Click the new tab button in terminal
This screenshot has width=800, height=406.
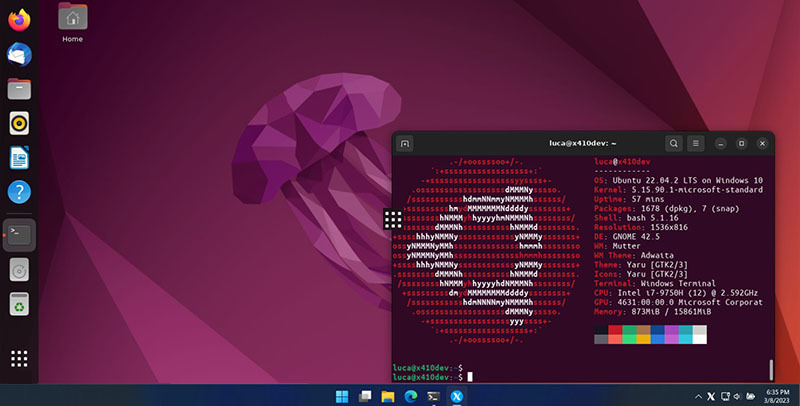click(x=405, y=143)
